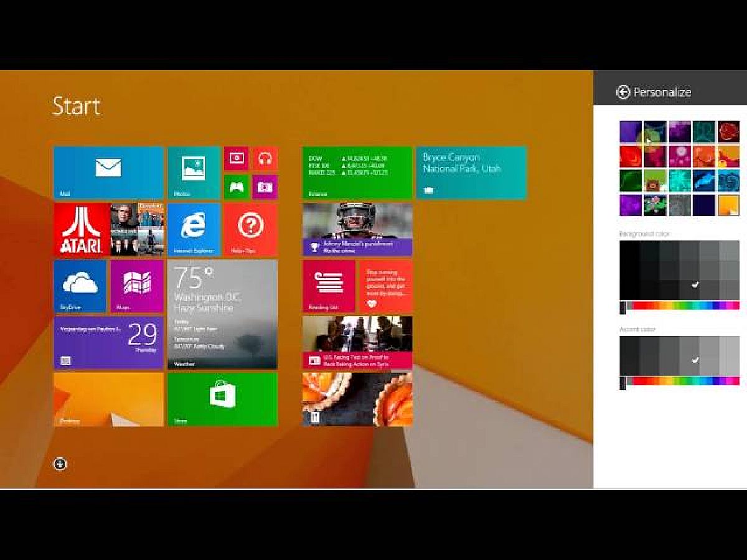This screenshot has width=747, height=560.
Task: Open the green Finance tile
Action: point(357,172)
